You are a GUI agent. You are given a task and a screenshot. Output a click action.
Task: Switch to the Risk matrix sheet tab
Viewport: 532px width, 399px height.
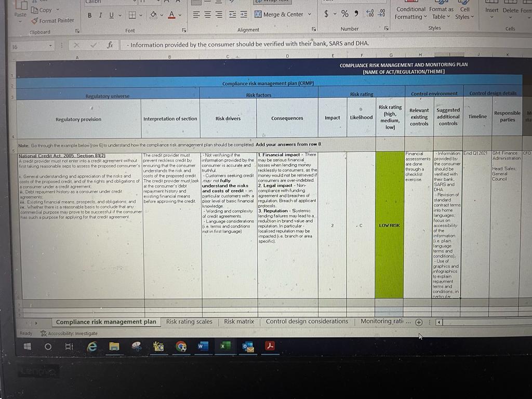pyautogui.click(x=238, y=321)
